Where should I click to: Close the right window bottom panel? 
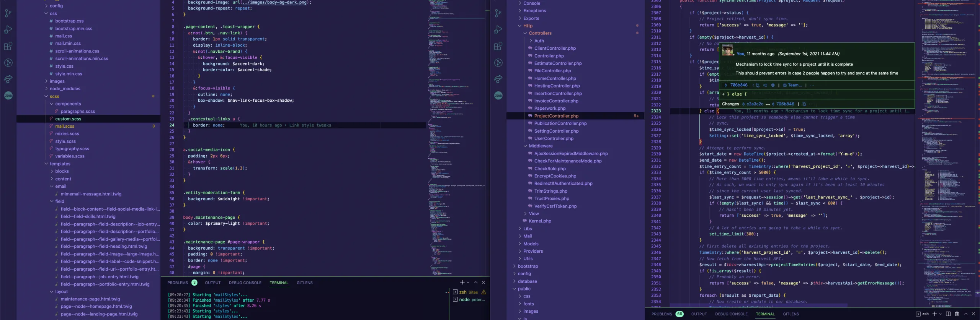pos(973,314)
